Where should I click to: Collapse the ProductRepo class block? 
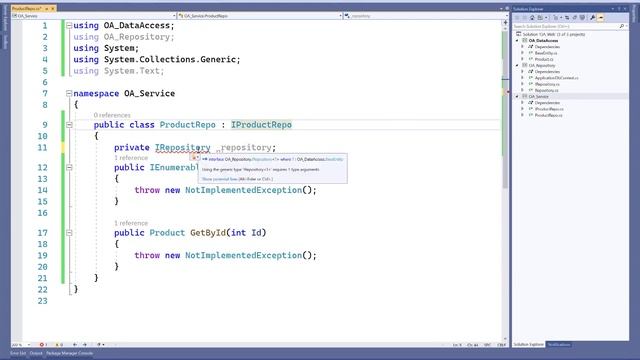pyautogui.click(x=69, y=125)
